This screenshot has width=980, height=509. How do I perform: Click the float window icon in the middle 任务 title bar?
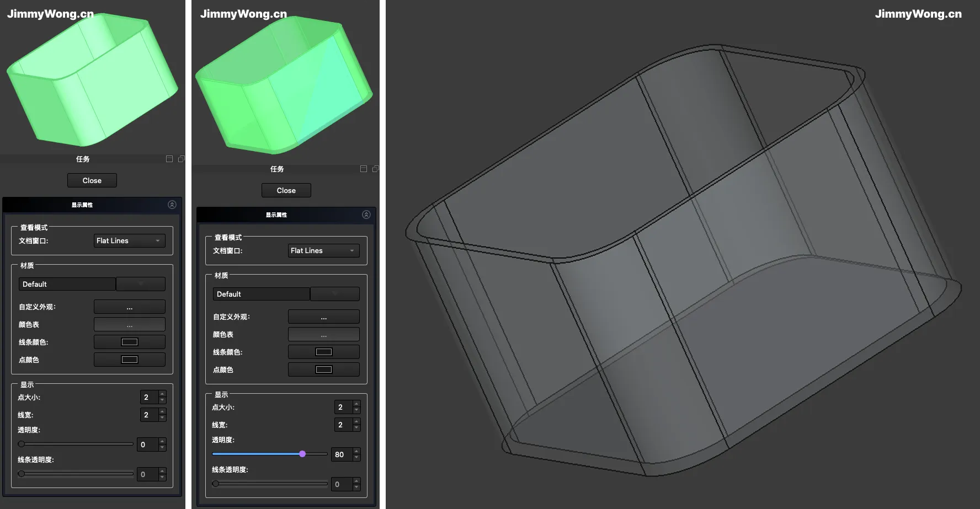[364, 169]
